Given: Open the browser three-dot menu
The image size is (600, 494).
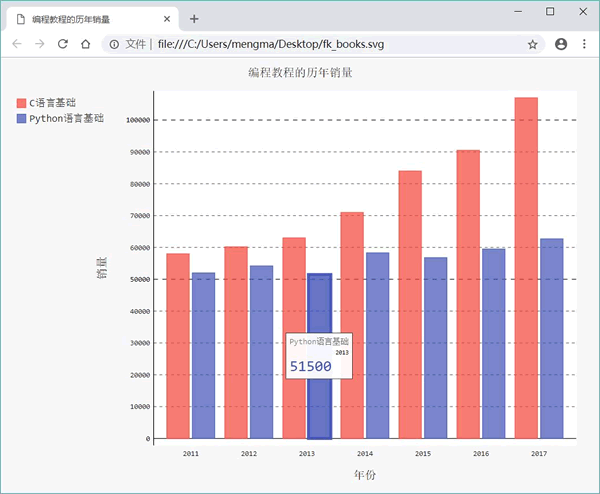Looking at the screenshot, I should (x=584, y=44).
